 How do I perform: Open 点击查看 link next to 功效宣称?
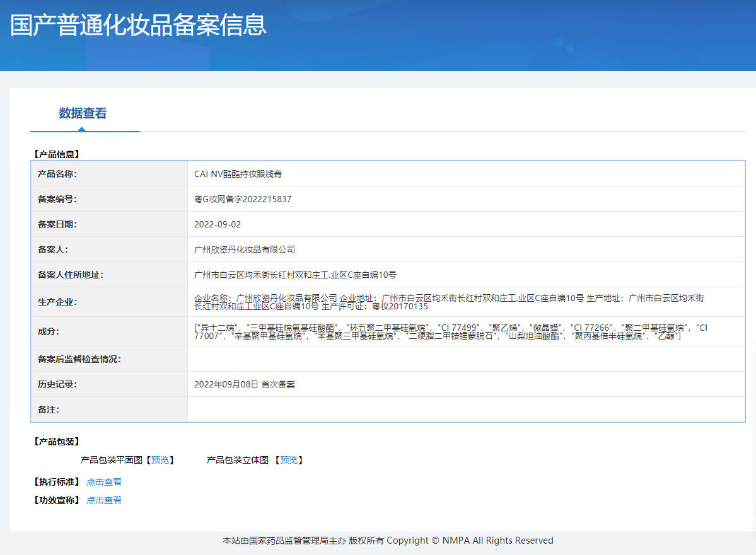(104, 500)
